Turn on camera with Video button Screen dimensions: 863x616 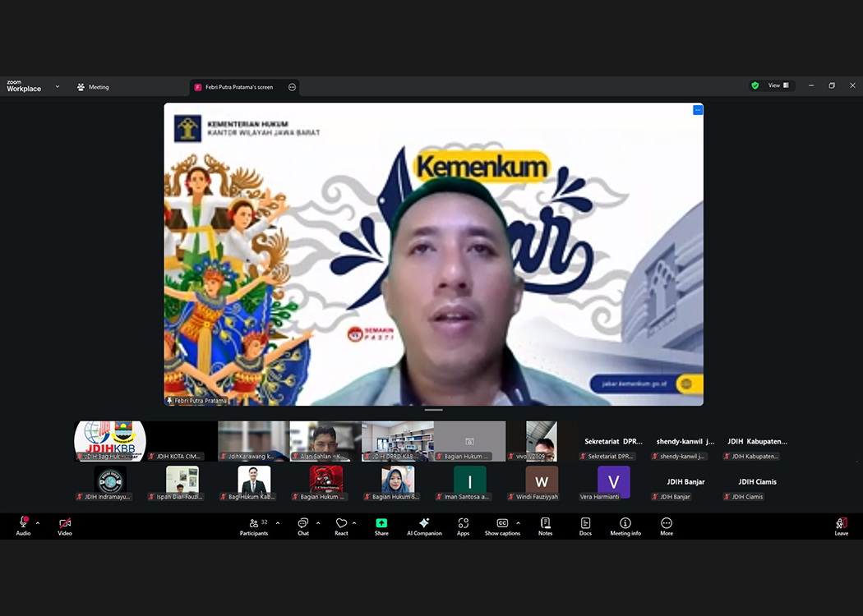65,525
